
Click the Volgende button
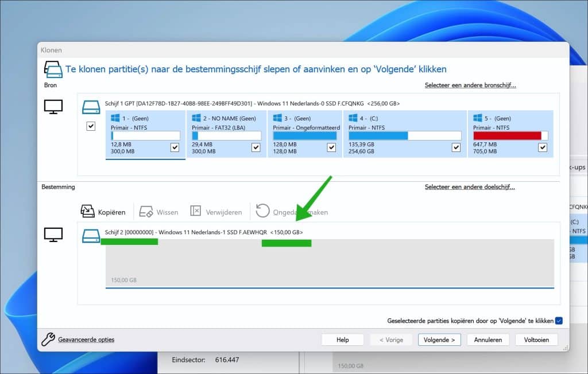439,340
